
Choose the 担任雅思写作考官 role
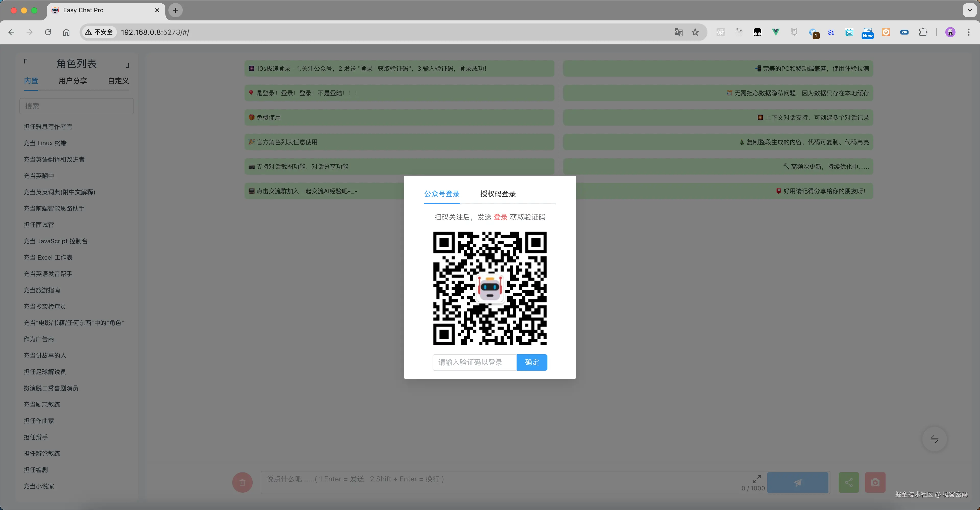point(48,127)
